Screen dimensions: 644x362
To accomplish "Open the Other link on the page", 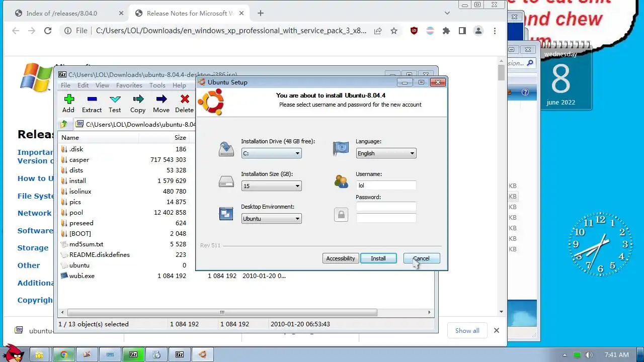I will click(29, 265).
